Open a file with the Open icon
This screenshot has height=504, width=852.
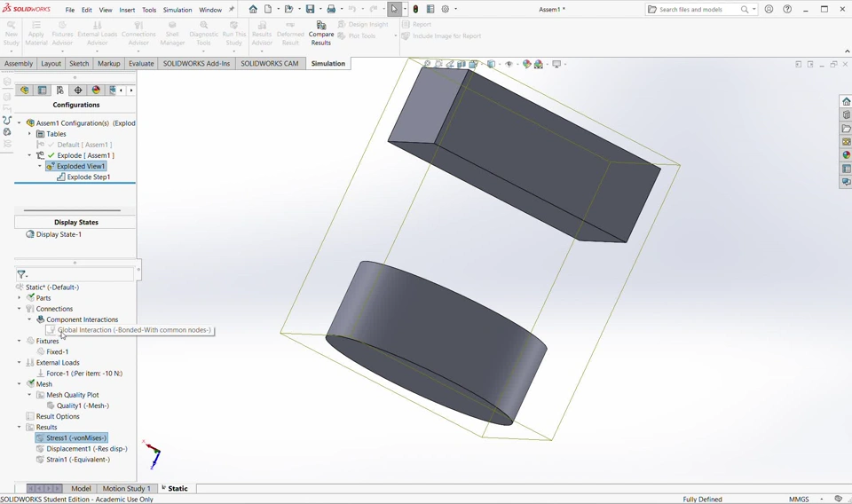288,9
